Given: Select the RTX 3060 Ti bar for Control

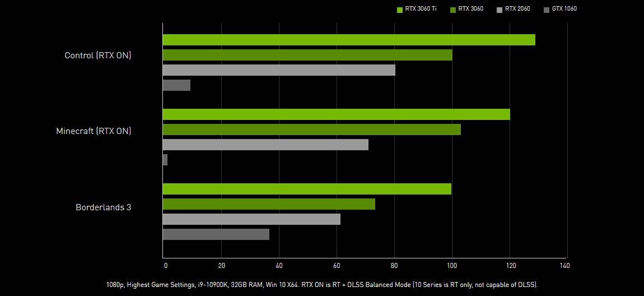Looking at the screenshot, I should (x=348, y=40).
